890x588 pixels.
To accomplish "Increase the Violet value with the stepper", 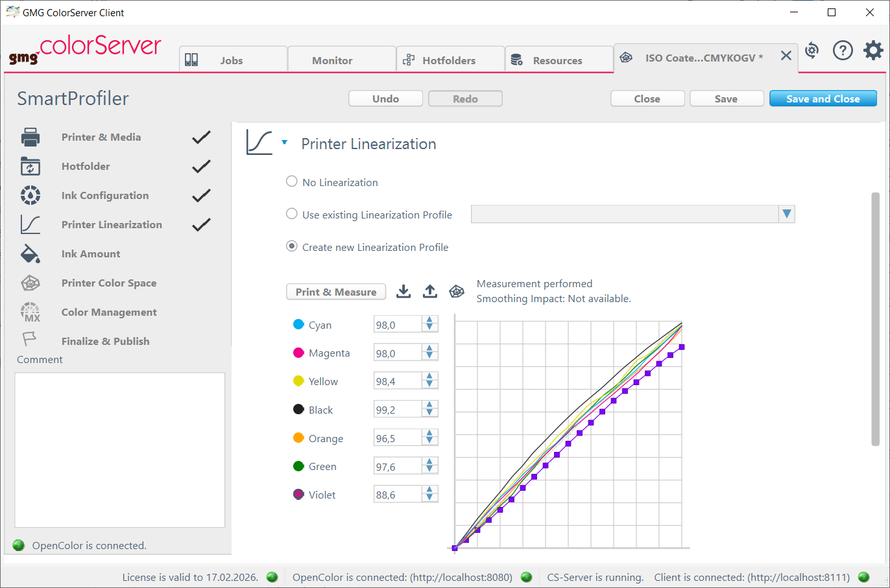I will 429,491.
